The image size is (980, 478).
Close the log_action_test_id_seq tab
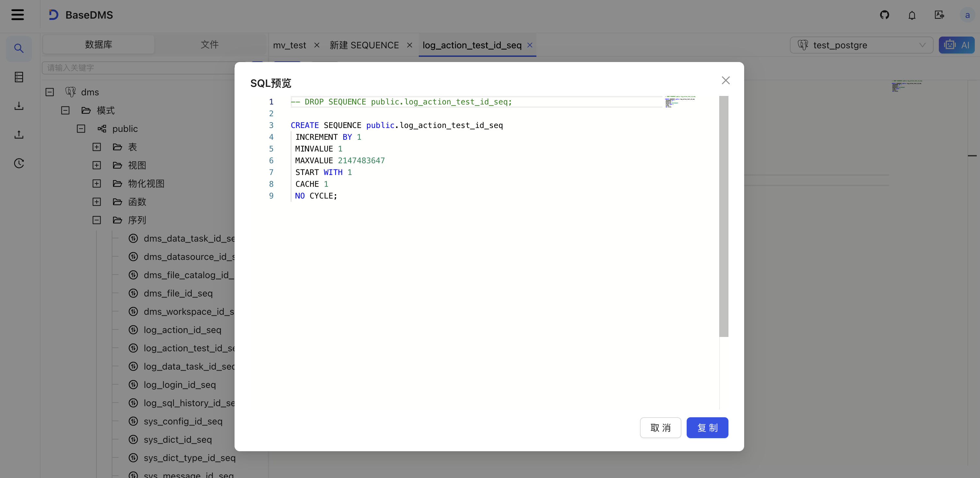click(530, 45)
